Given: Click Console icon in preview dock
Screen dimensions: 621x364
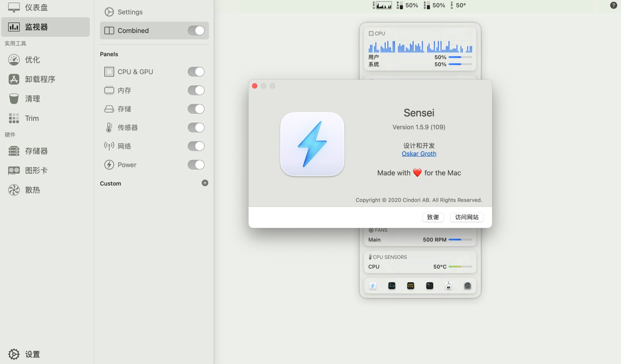Looking at the screenshot, I should [411, 286].
